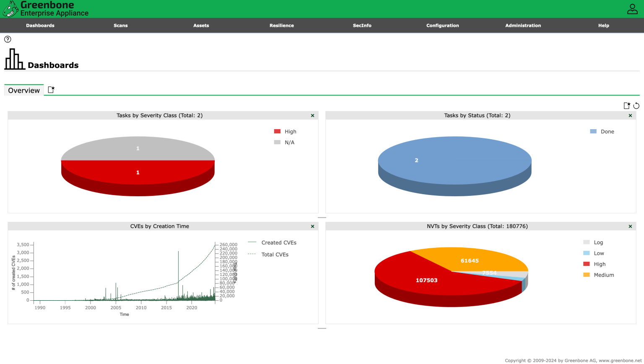
Task: Open contextual help via the question mark icon
Action: click(x=7, y=39)
